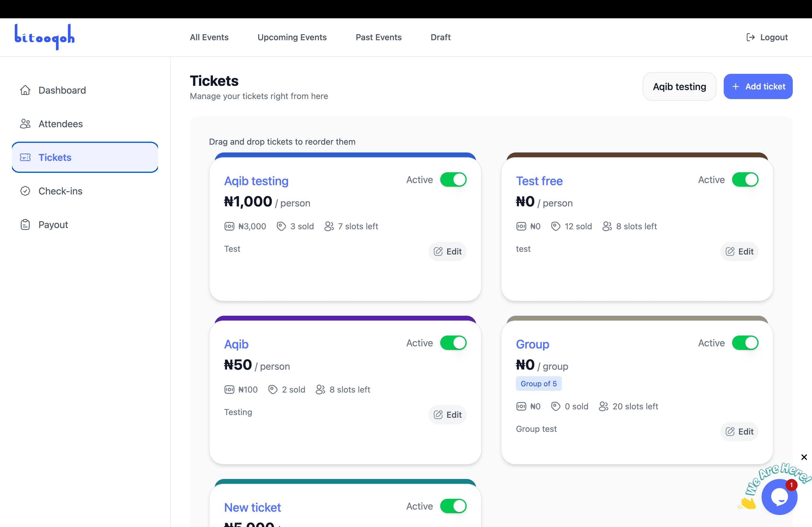The height and width of the screenshot is (527, 812).
Task: Dismiss the We Are Here chat prompt
Action: (x=804, y=457)
